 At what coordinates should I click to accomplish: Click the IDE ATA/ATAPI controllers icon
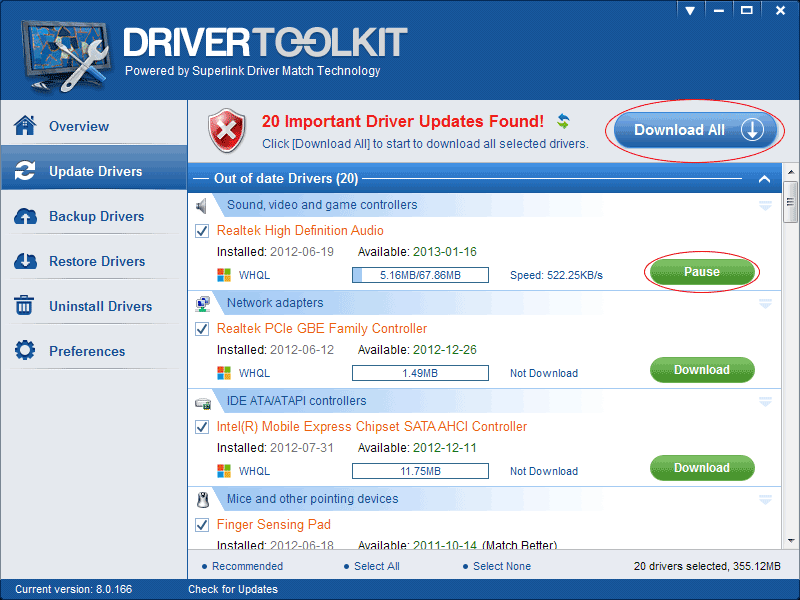tap(203, 404)
